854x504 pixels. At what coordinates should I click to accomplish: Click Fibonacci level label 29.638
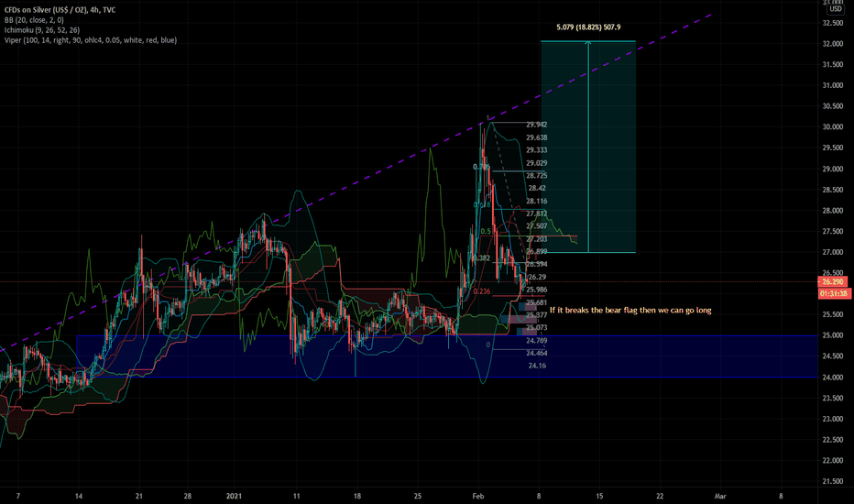536,137
